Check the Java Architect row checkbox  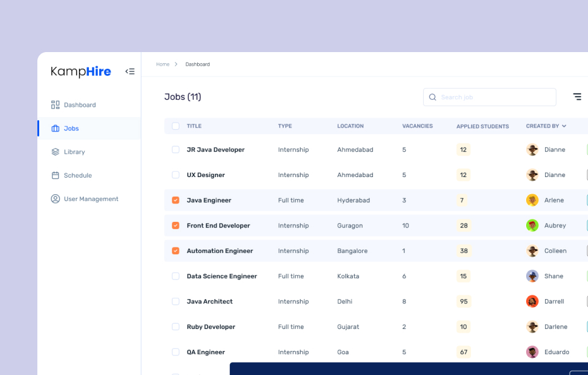click(176, 301)
